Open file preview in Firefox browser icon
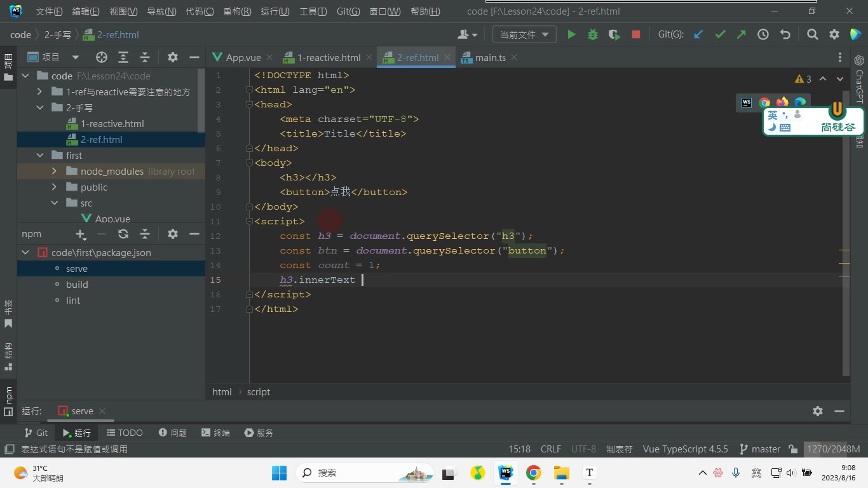 pos(782,102)
